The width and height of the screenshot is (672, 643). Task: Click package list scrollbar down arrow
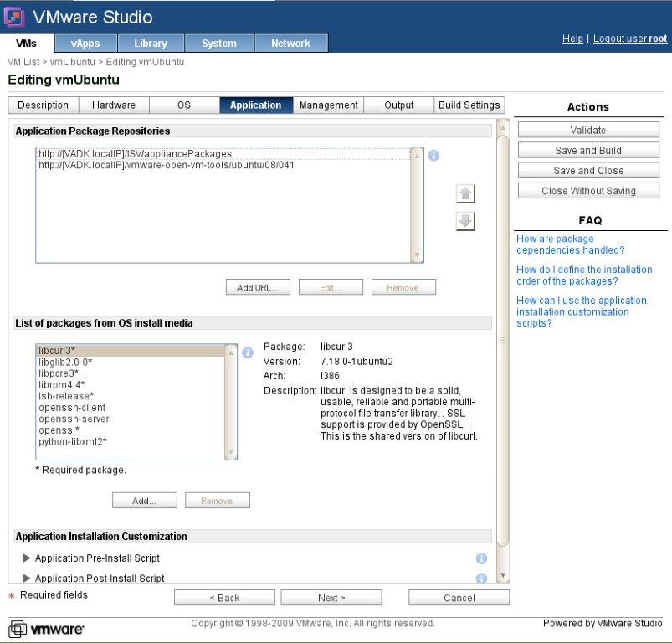pos(231,452)
